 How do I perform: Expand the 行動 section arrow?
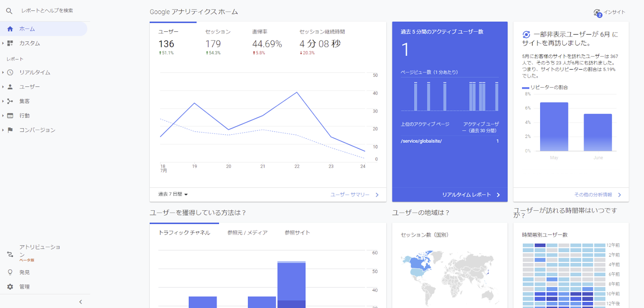click(3, 115)
